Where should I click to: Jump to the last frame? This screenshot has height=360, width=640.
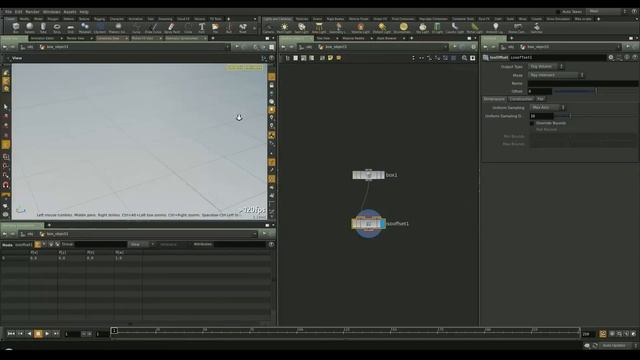pyautogui.click(x=56, y=334)
